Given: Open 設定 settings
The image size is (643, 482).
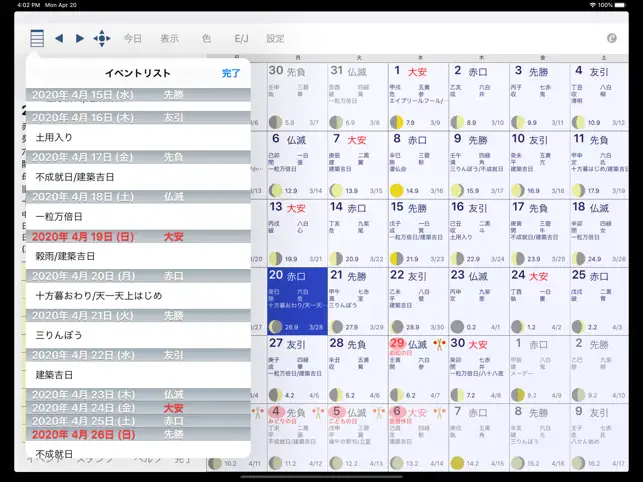Looking at the screenshot, I should click(275, 39).
